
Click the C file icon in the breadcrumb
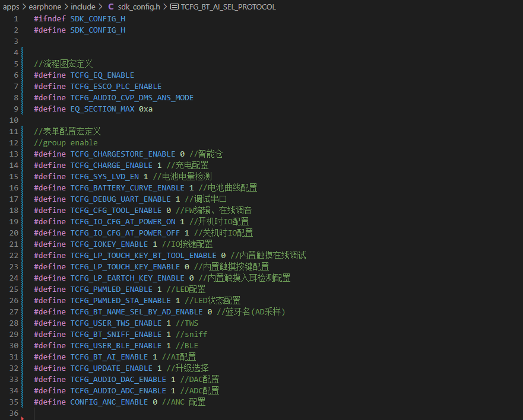(x=111, y=7)
